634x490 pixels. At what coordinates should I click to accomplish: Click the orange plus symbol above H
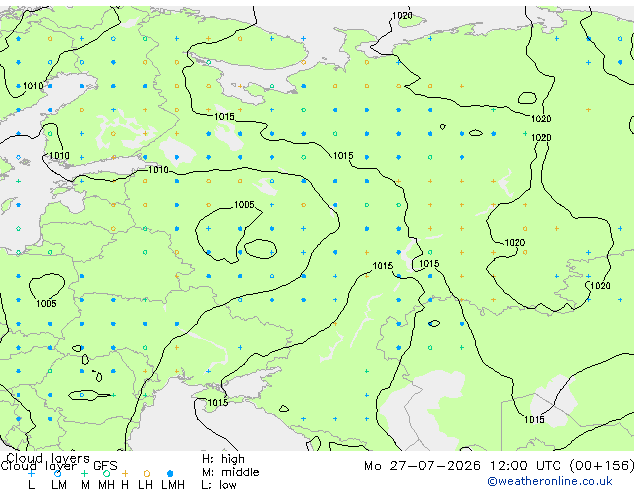pos(125,473)
